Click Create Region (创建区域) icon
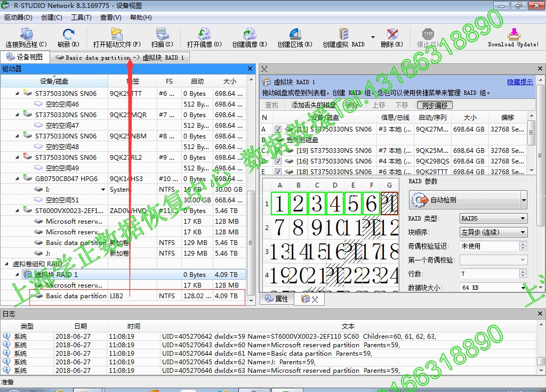Image resolution: width=546 pixels, height=392 pixels. tap(295, 34)
